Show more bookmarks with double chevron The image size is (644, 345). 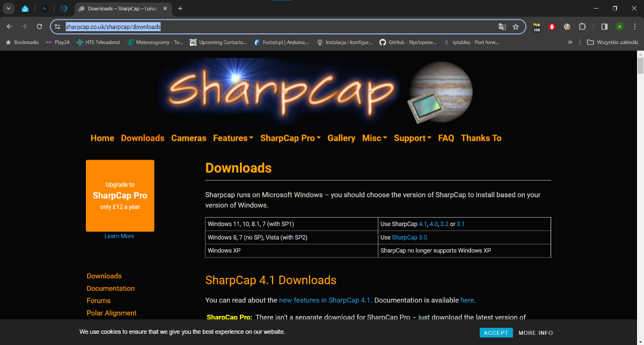click(570, 42)
